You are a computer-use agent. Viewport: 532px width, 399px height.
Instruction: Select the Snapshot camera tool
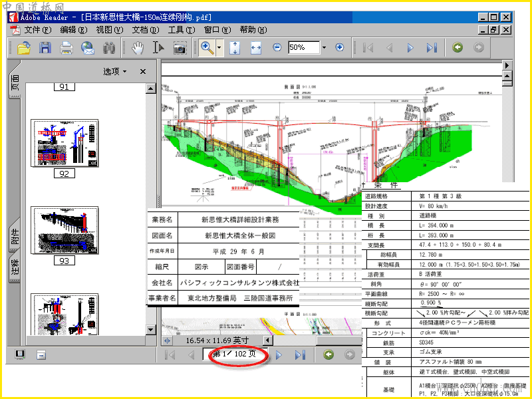pyautogui.click(x=180, y=48)
